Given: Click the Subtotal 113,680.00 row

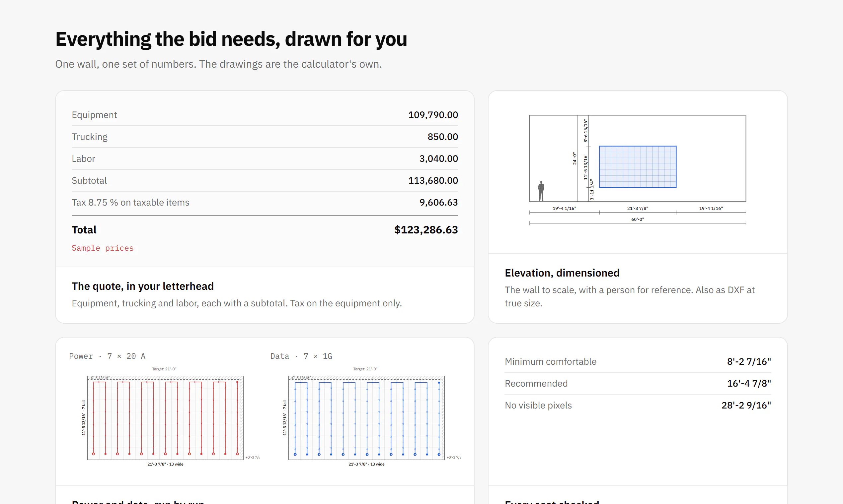Looking at the screenshot, I should coord(265,180).
